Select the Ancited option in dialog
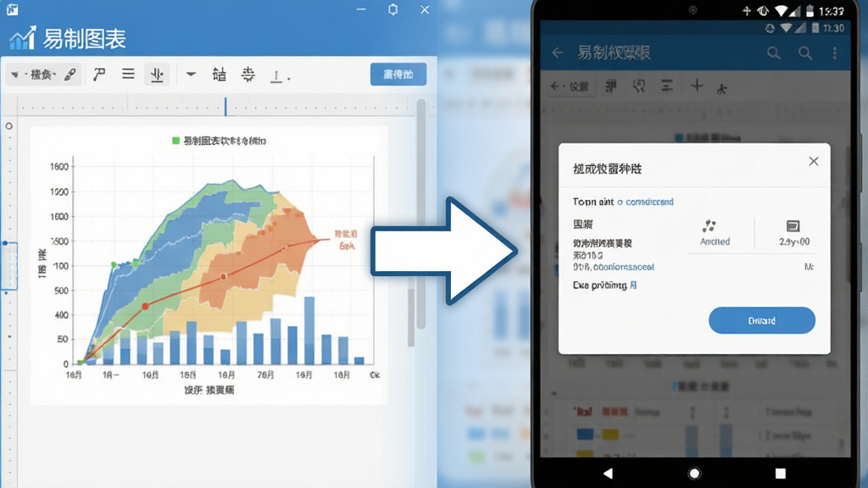This screenshot has width=868, height=488. [x=715, y=232]
